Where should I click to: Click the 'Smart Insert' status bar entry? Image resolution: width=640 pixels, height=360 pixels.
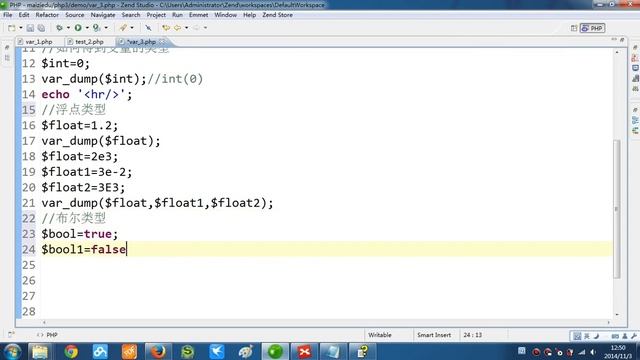point(434,335)
